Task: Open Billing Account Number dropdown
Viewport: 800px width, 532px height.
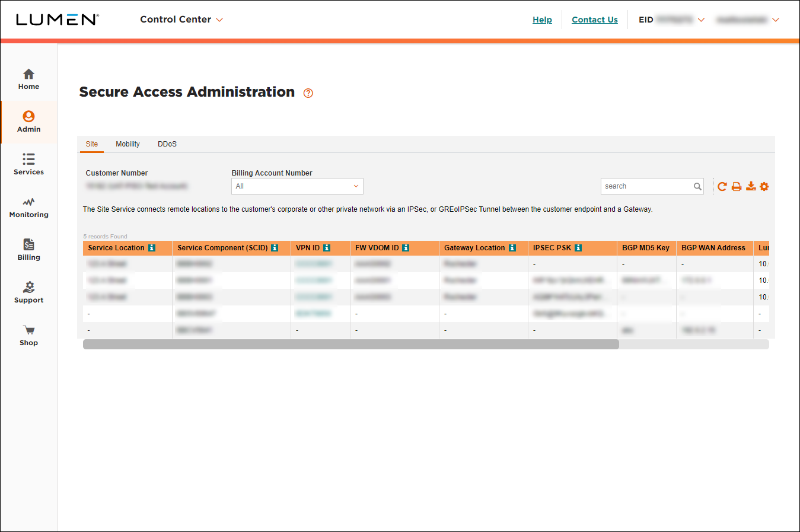Action: tap(297, 186)
